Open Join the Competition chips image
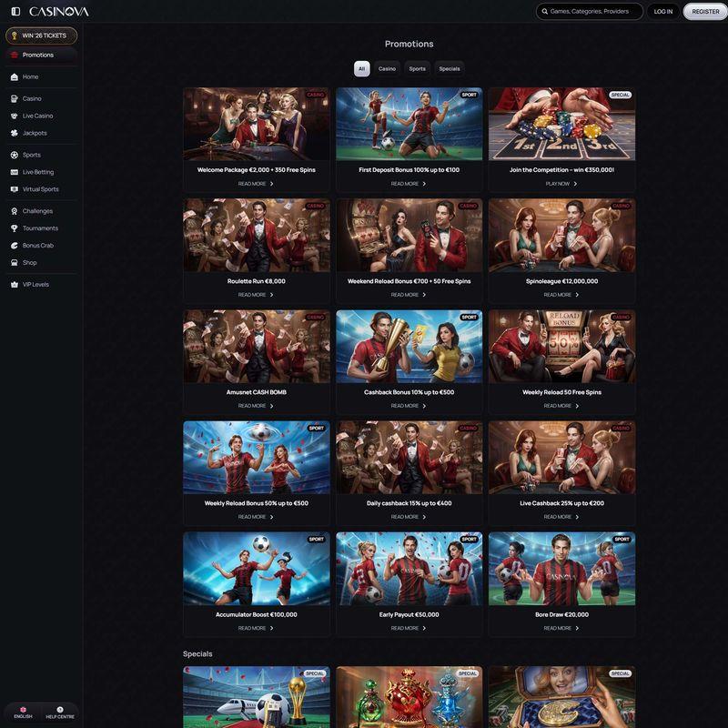Viewport: 728px width, 728px height. (561, 124)
